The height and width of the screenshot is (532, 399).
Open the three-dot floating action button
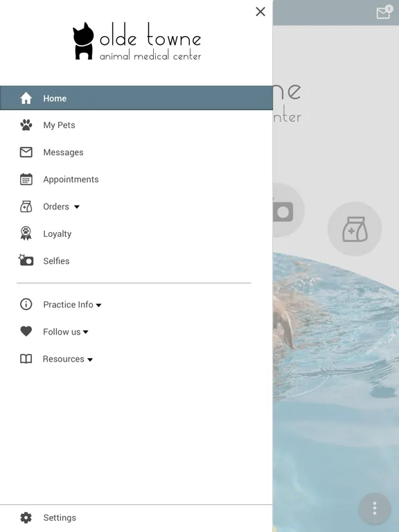[x=375, y=508]
